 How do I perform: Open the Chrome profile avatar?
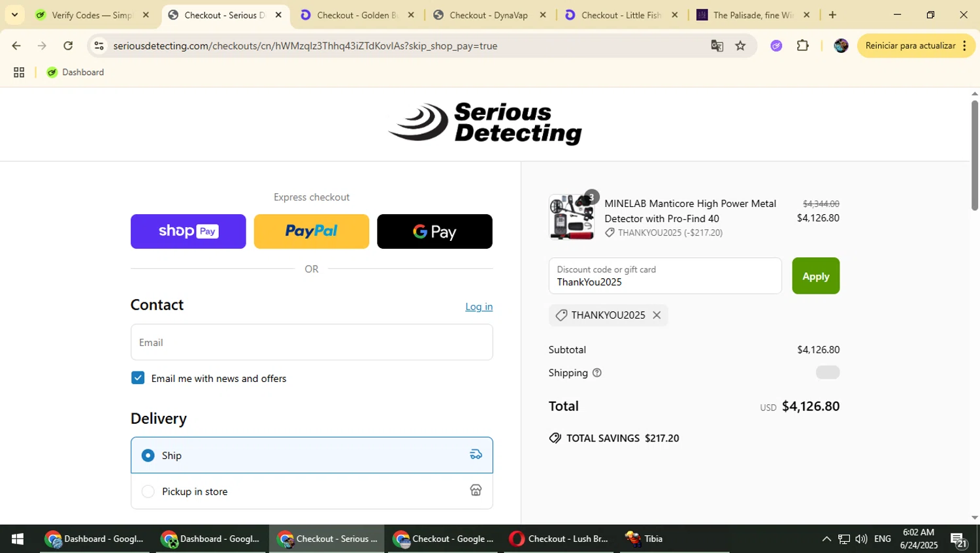coord(841,46)
